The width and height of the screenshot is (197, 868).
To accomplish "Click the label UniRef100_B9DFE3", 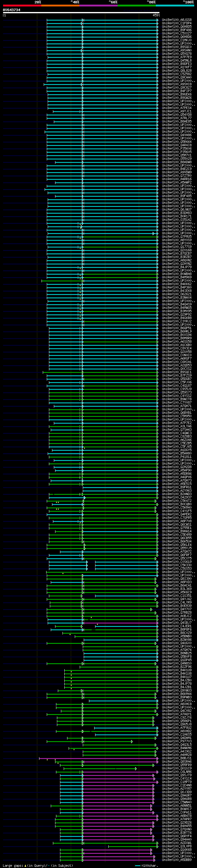I will pyautogui.click(x=177, y=64).
